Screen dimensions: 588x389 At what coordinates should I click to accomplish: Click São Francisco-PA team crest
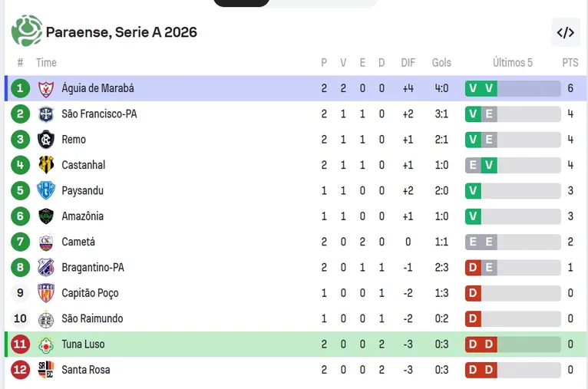(x=46, y=114)
